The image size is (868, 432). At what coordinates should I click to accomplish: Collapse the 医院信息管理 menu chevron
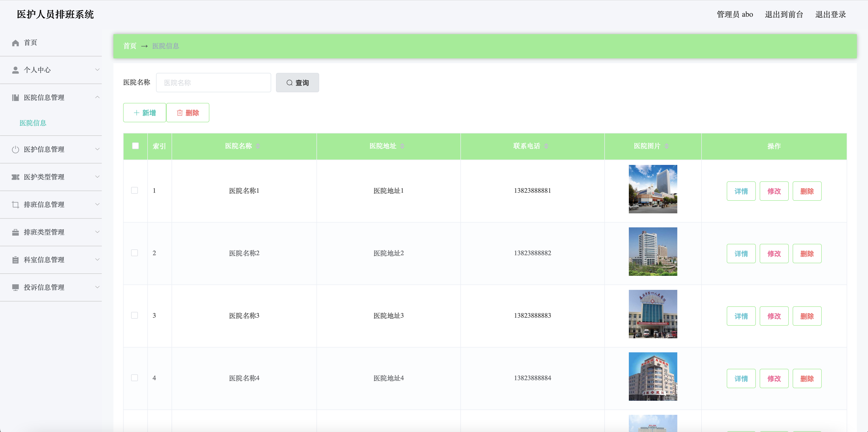[97, 97]
